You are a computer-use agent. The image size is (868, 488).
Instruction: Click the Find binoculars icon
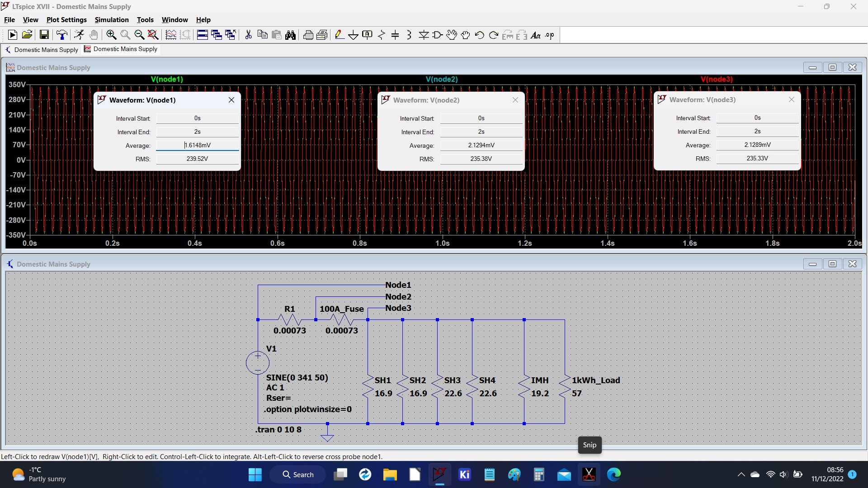click(290, 35)
